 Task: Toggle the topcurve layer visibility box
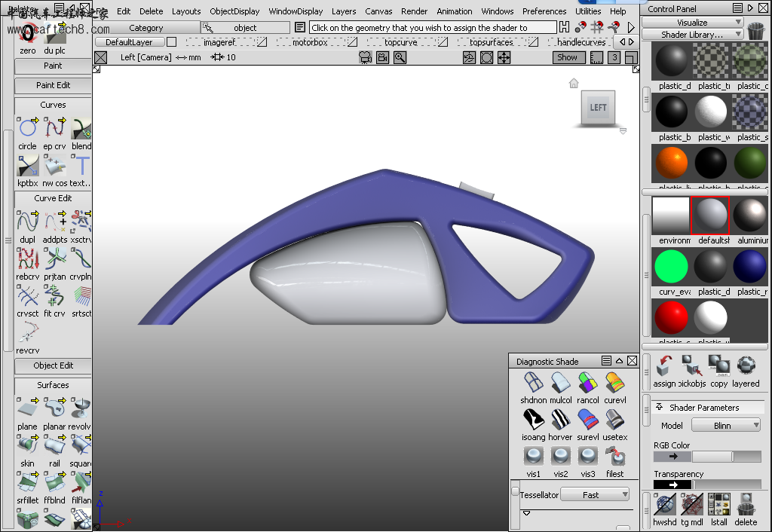pos(443,42)
